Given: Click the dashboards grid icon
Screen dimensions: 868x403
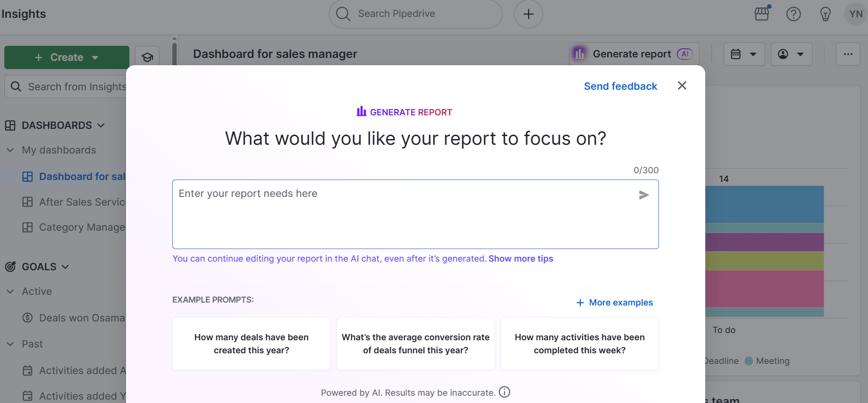Looking at the screenshot, I should pyautogui.click(x=10, y=125).
